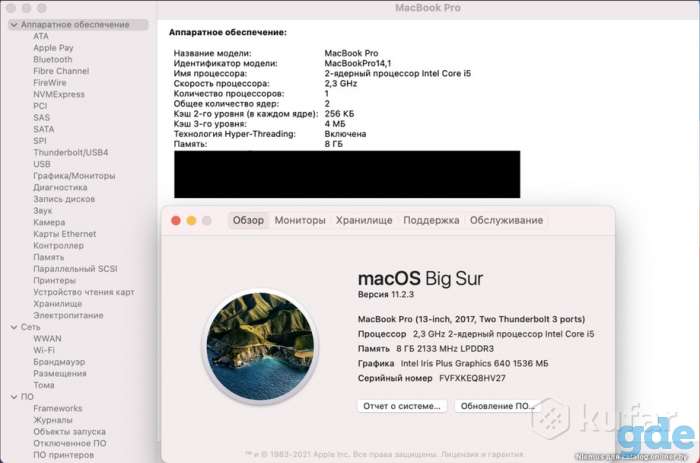Open the Хранилище tab
This screenshot has height=463, width=700.
(x=364, y=221)
